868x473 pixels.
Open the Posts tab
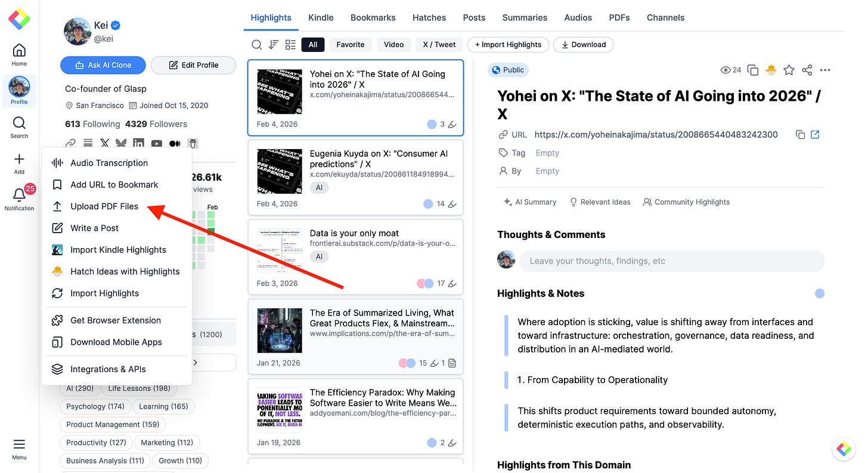click(x=474, y=18)
